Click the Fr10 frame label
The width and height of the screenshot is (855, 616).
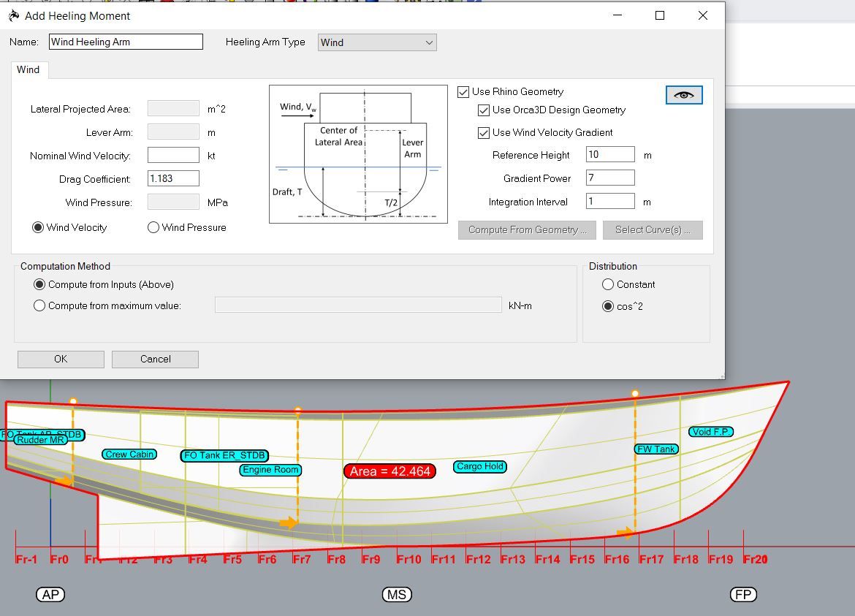click(x=409, y=559)
